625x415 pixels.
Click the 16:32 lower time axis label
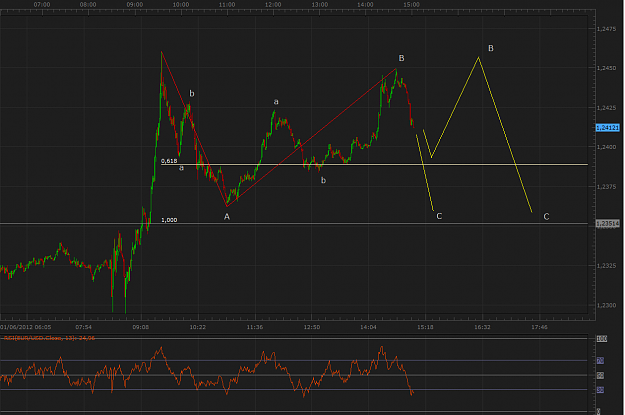click(x=482, y=327)
